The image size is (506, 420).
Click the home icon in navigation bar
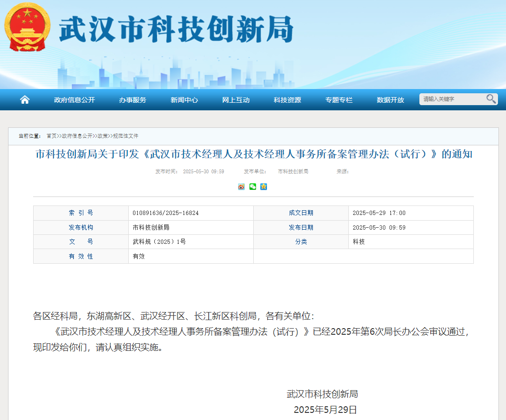click(25, 99)
